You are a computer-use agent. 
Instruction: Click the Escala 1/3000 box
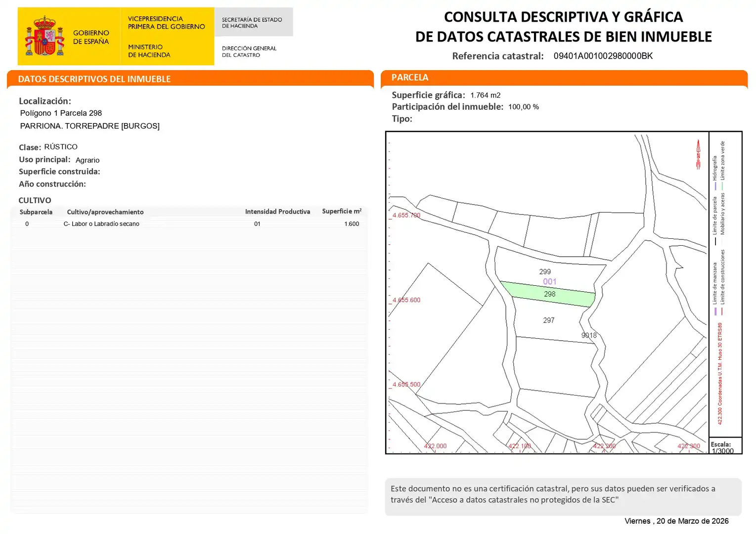725,445
